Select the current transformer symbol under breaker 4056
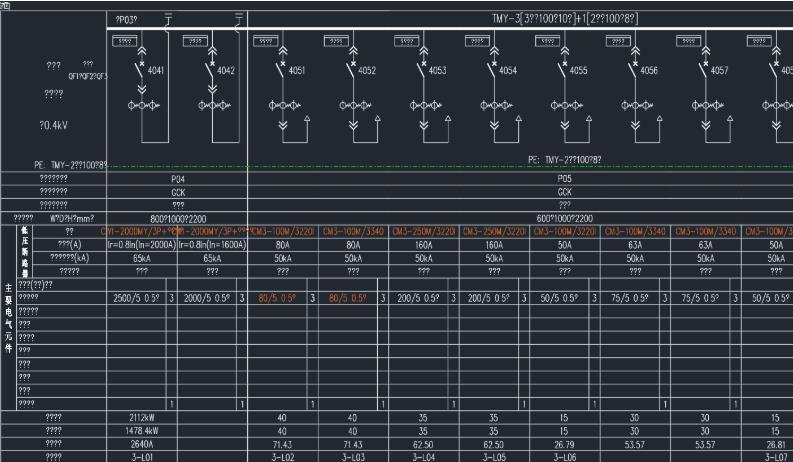This screenshot has height=462, width=793. (637, 106)
